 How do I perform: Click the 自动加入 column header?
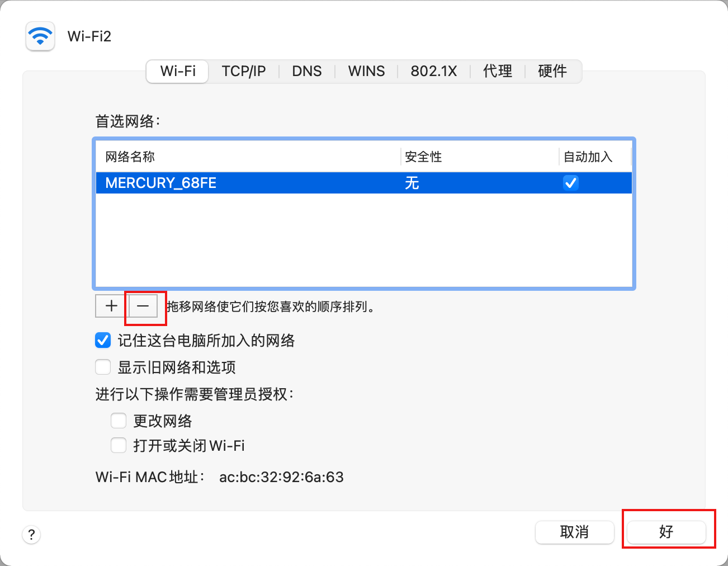595,157
